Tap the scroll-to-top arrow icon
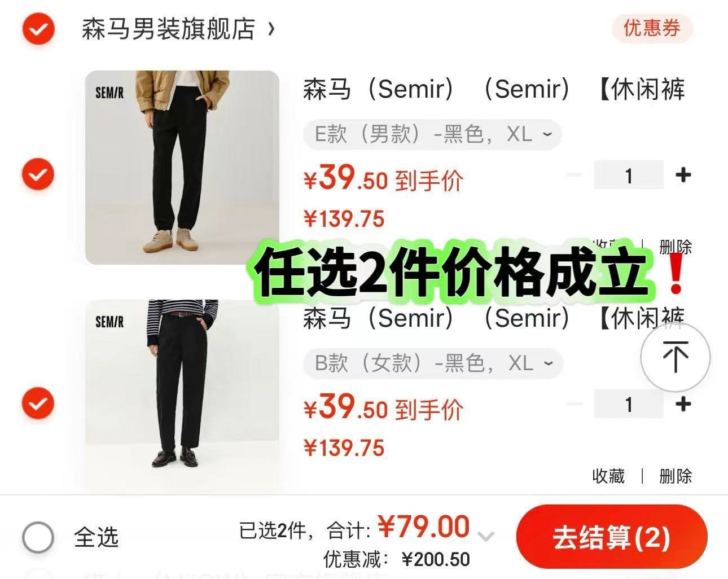Viewport: 728px width, 579px height. [x=675, y=357]
